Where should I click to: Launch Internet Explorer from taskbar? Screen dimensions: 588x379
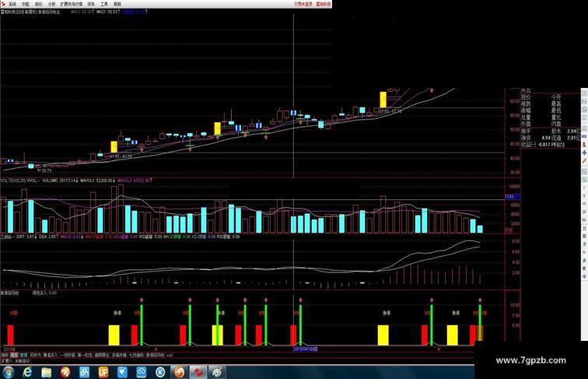pyautogui.click(x=27, y=372)
